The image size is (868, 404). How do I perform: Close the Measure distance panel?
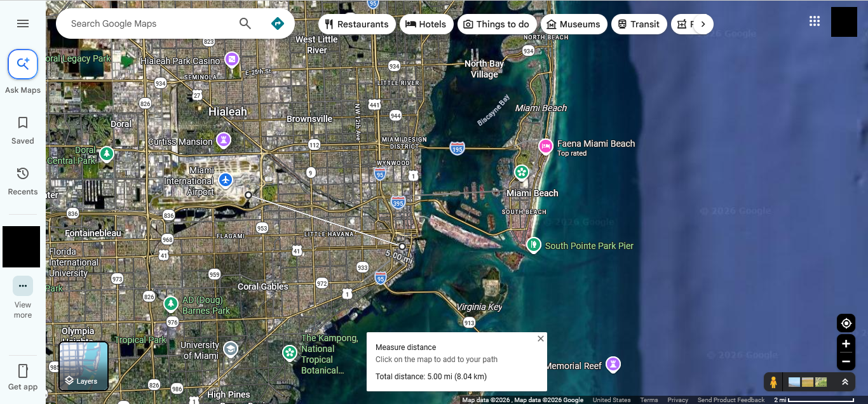coord(541,339)
